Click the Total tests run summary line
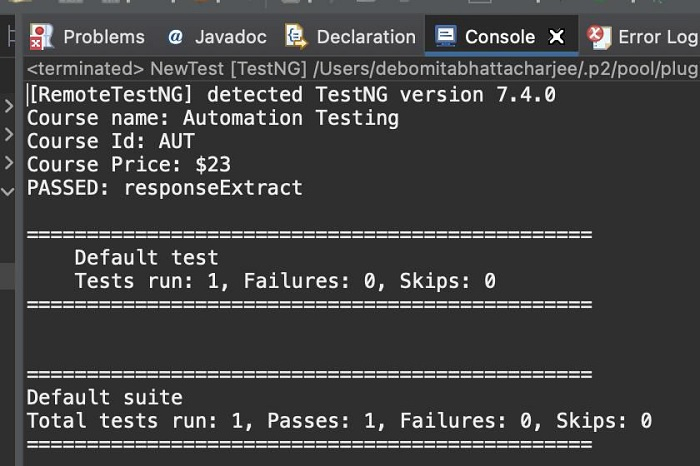Screen dimensions: 700x466 tap(338, 421)
